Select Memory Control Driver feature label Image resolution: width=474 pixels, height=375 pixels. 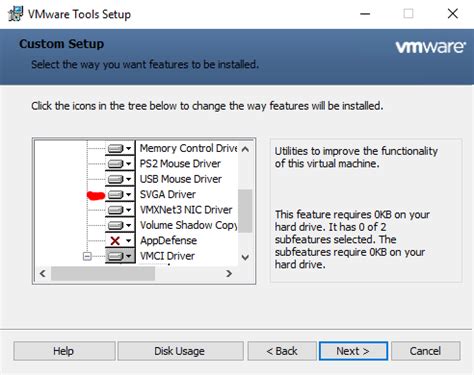point(188,148)
